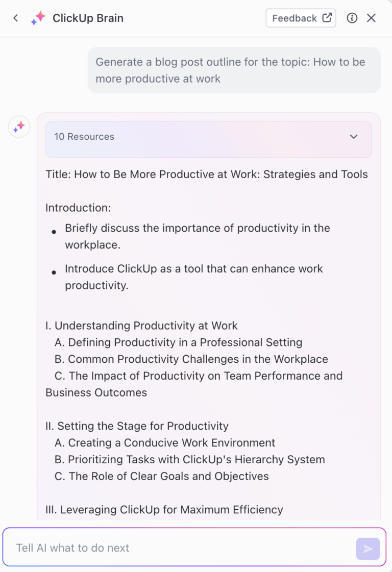The width and height of the screenshot is (392, 572).
Task: Click the blog post title line in the response
Action: 206,174
